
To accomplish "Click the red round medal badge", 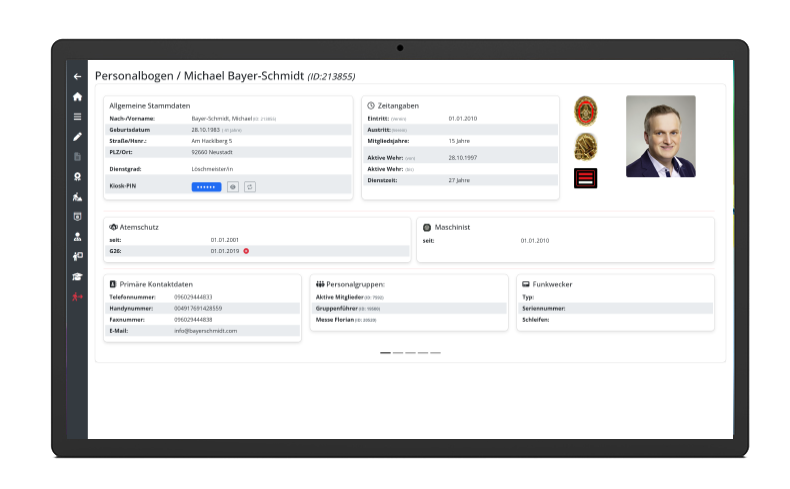I will pyautogui.click(x=586, y=110).
